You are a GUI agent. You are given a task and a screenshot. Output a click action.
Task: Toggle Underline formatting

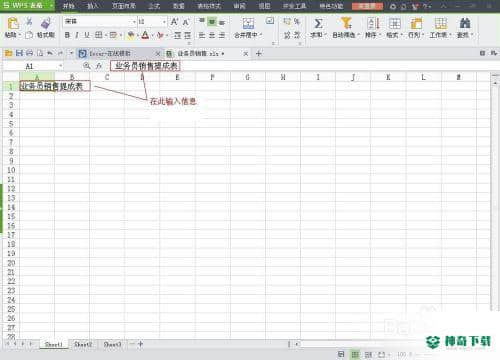tap(87, 35)
